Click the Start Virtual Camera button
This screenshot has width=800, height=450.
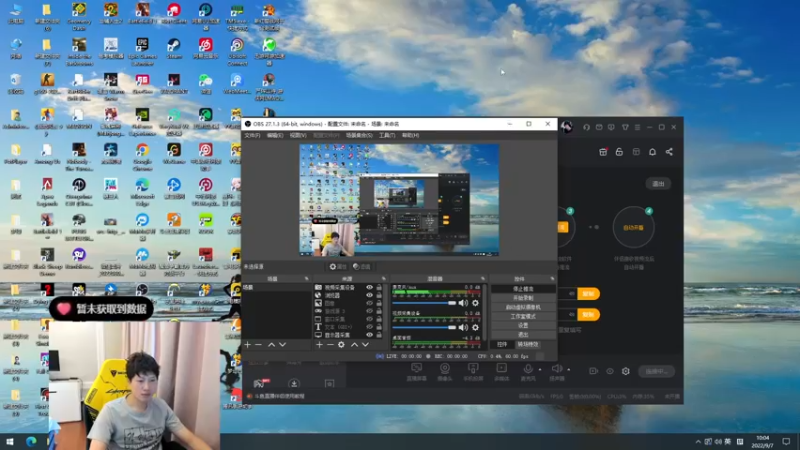click(x=523, y=307)
